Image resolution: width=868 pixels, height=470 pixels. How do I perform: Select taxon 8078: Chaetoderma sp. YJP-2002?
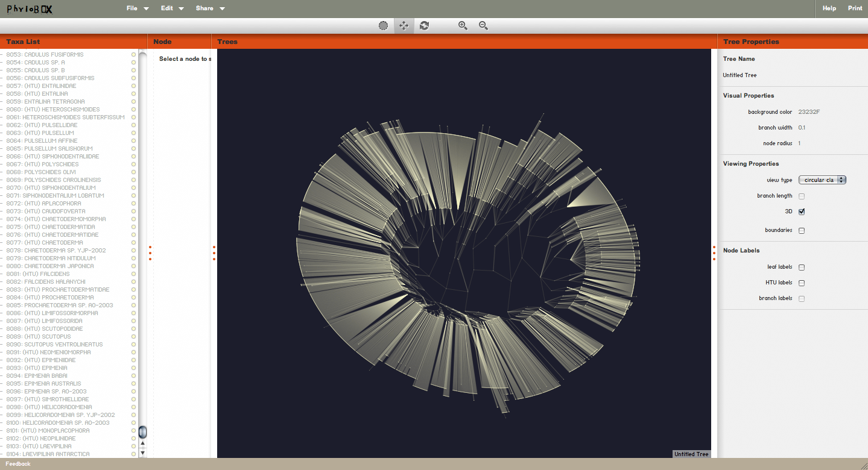click(x=56, y=250)
